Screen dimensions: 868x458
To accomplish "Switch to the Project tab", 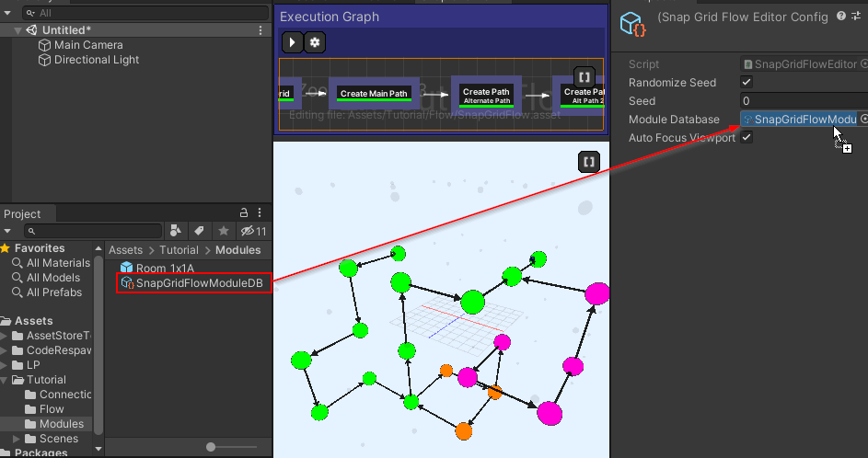I will (22, 214).
